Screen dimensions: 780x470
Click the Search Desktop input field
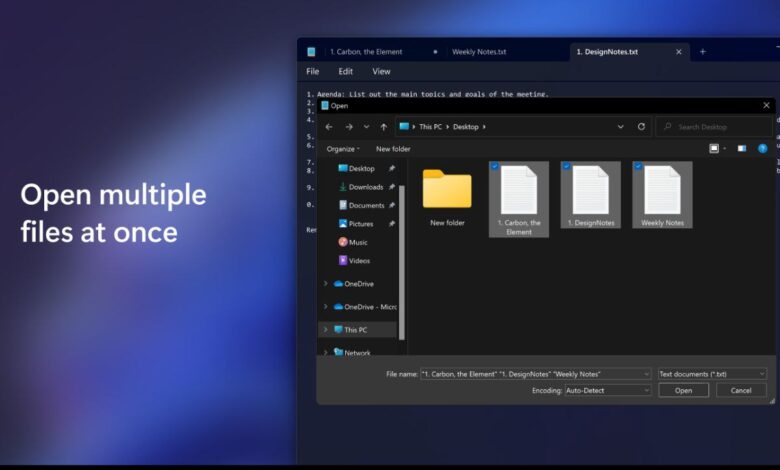click(x=714, y=127)
